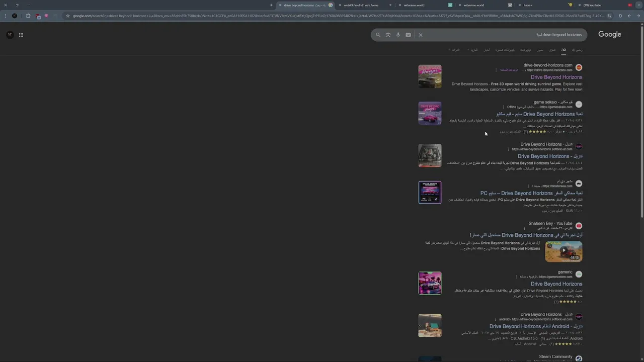Switch to the فيديوهات قصيرة (Short videos) tab
The width and height of the screenshot is (644, 362).
[x=505, y=50]
